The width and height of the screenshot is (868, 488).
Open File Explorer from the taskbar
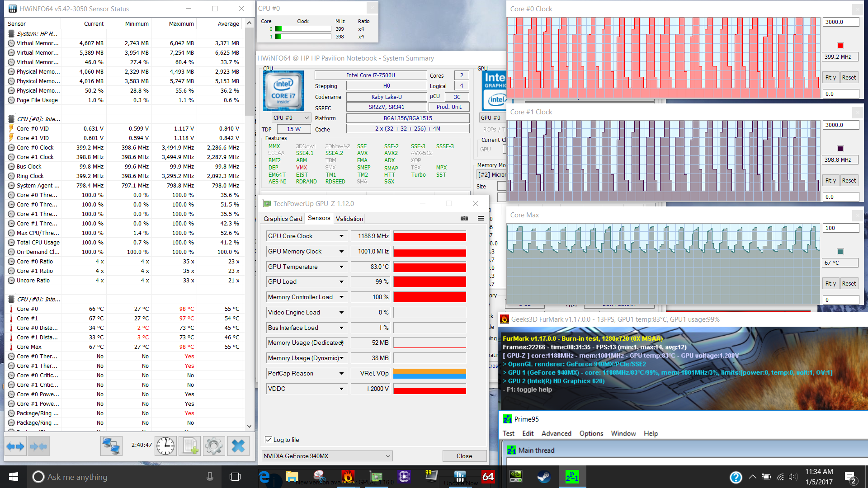pos(292,477)
